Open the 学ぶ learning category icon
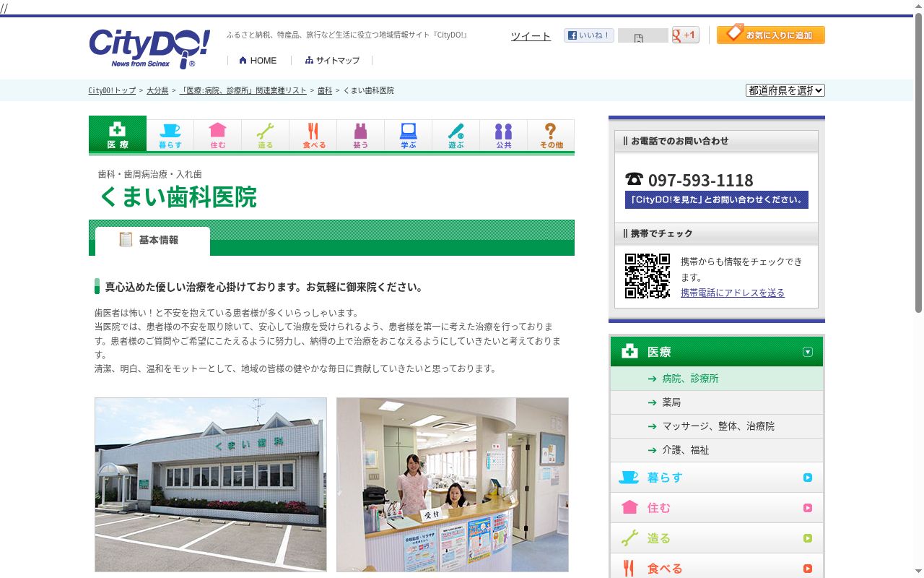 (x=409, y=135)
